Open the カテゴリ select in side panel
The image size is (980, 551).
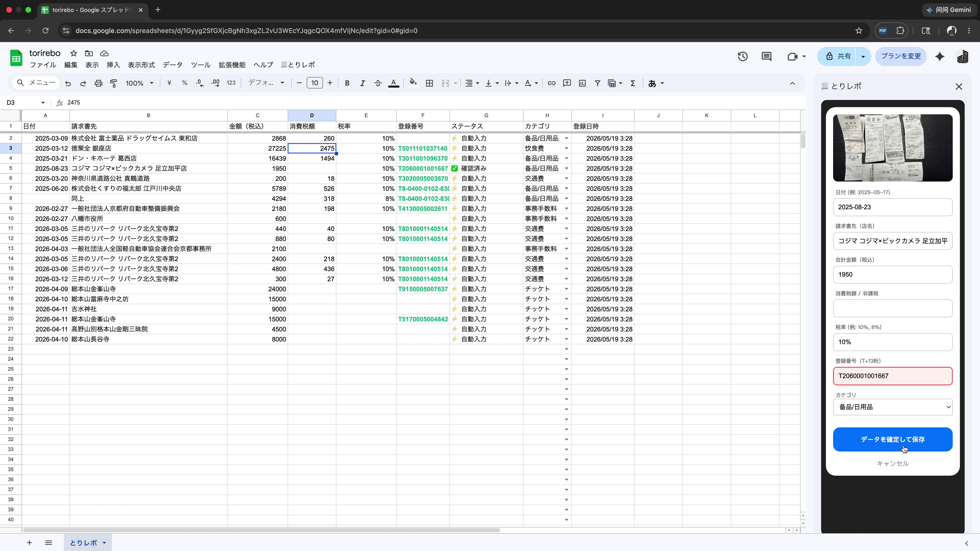(x=892, y=407)
